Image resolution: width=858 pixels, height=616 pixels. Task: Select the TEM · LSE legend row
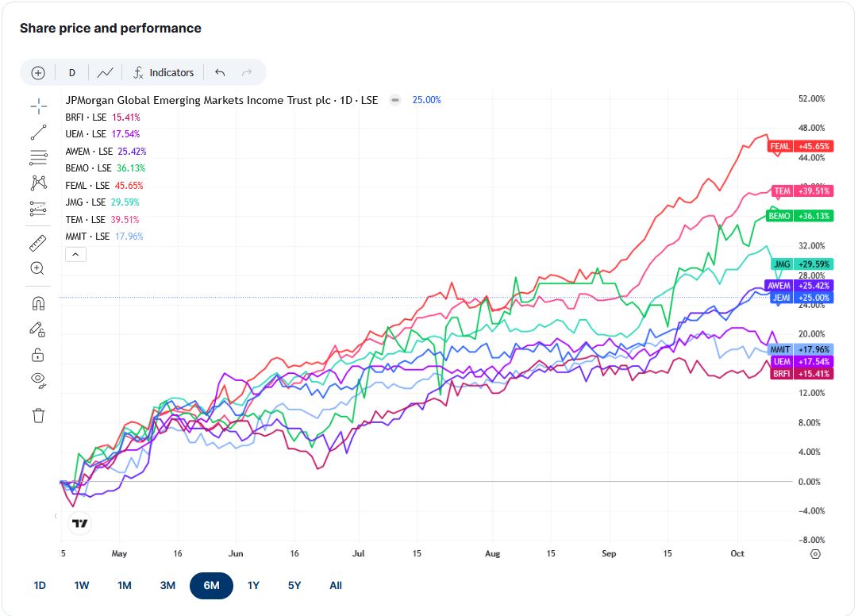(x=102, y=219)
